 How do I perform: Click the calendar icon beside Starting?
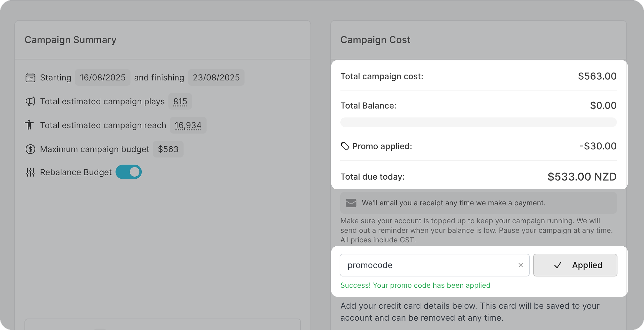(x=30, y=78)
